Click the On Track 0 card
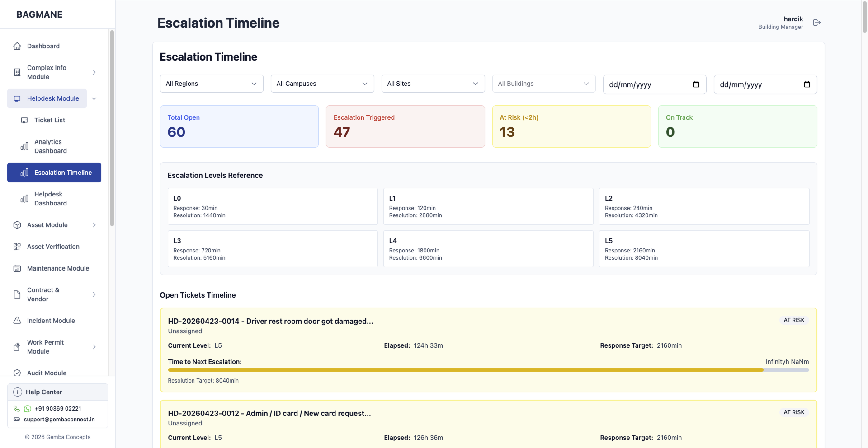 [x=737, y=126]
